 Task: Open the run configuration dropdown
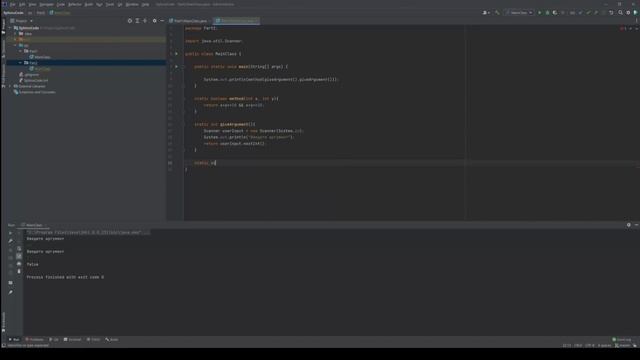[x=519, y=13]
